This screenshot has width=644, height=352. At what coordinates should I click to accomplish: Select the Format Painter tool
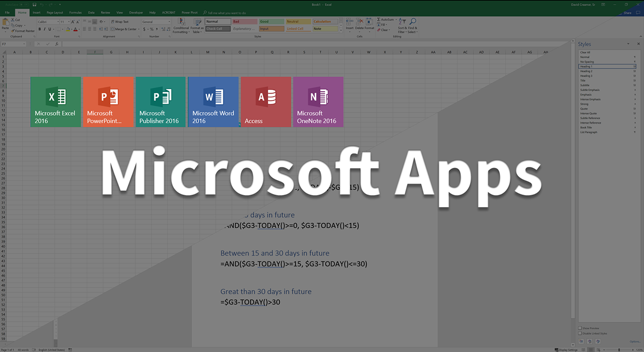click(x=23, y=31)
